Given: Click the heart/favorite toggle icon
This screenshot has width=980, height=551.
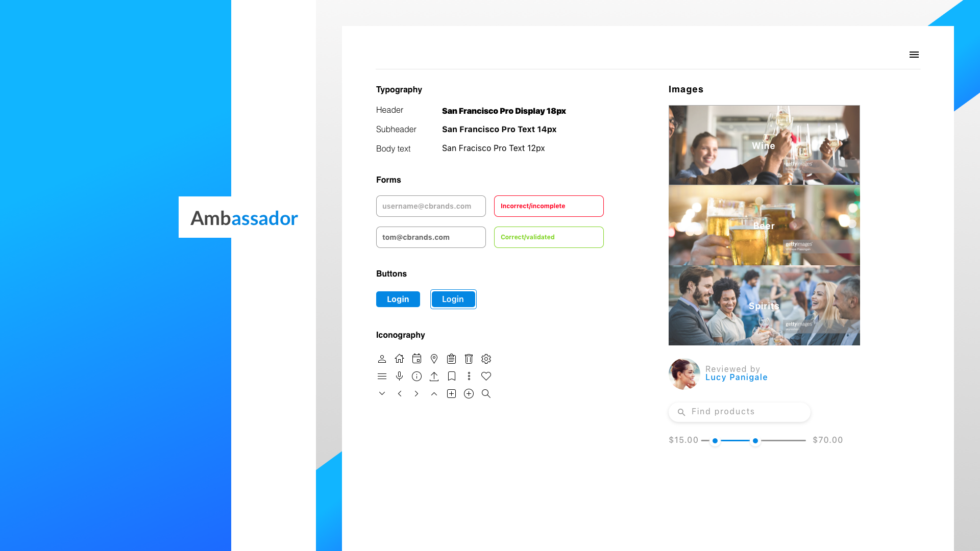Looking at the screenshot, I should 486,375.
